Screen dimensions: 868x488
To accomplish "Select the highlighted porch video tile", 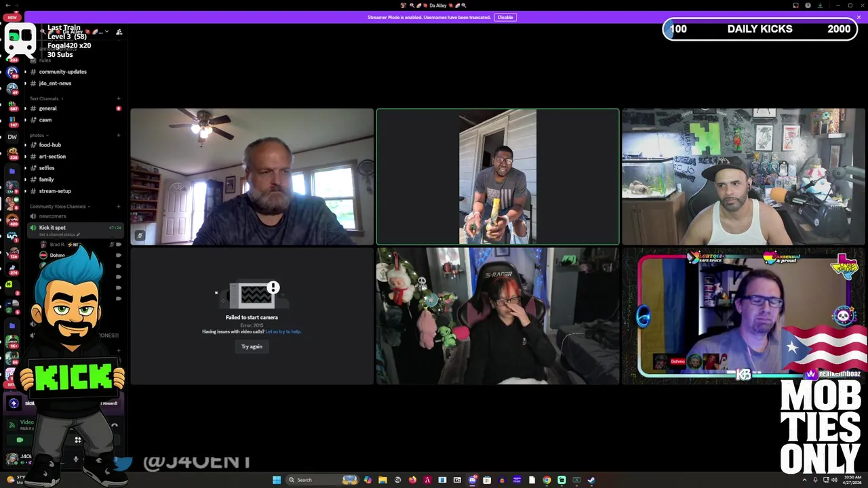I will click(x=498, y=177).
